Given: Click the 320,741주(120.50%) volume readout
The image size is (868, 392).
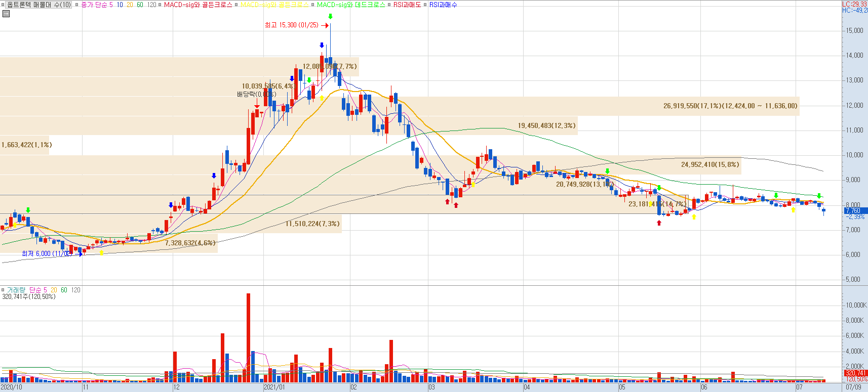Looking at the screenshot, I should (x=29, y=296).
